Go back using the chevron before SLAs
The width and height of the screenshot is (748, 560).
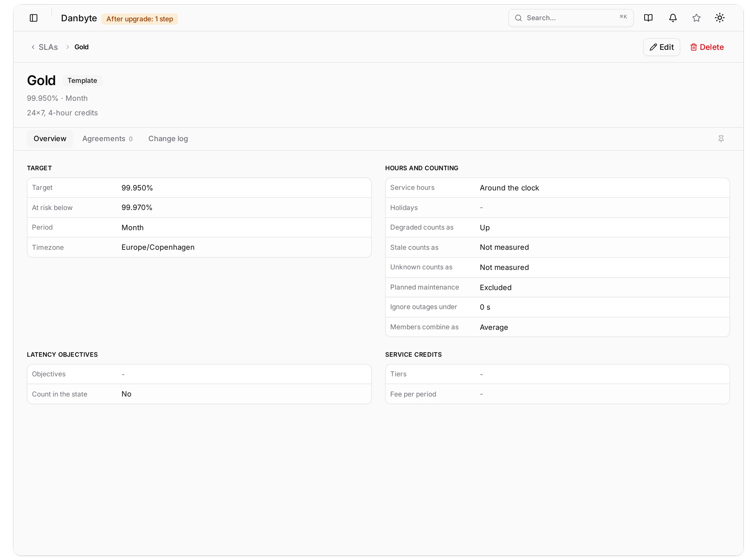point(33,47)
